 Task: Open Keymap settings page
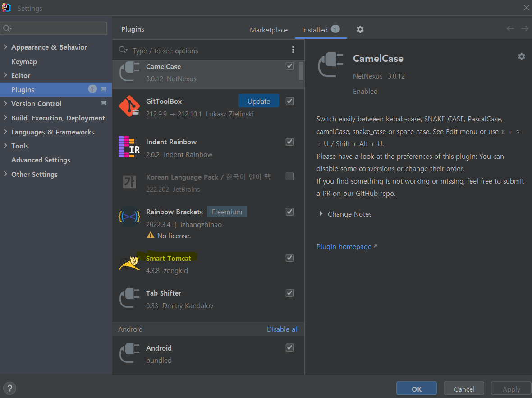tap(24, 61)
